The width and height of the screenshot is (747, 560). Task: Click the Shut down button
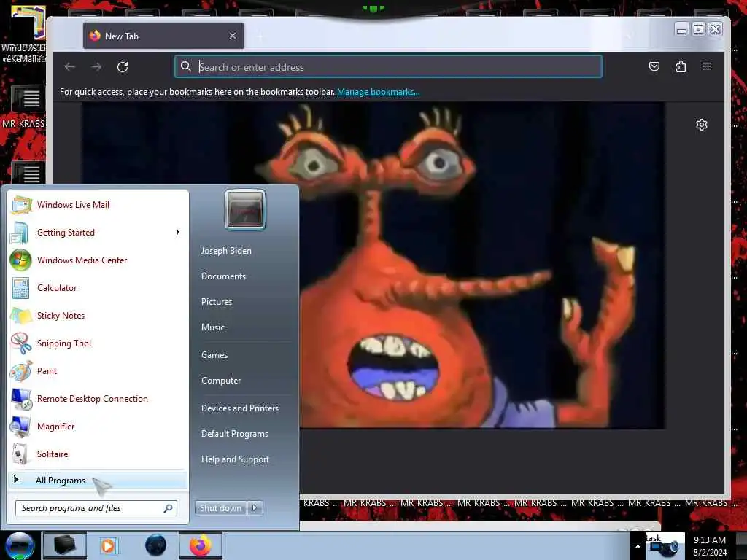click(220, 508)
